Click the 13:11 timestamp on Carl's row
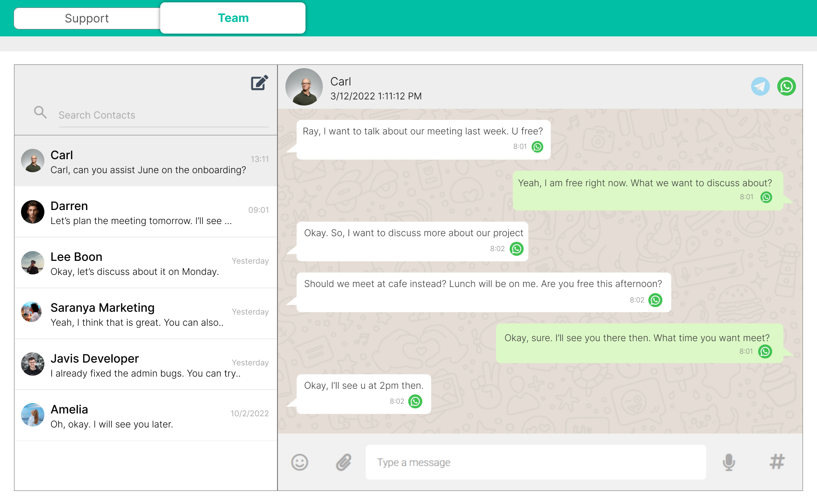Screen dimensions: 817x504 [260, 159]
